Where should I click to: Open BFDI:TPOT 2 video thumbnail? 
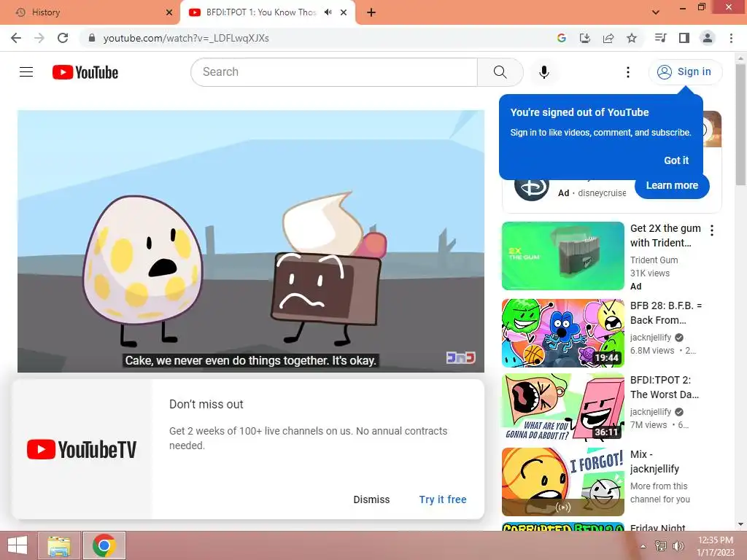pos(562,407)
